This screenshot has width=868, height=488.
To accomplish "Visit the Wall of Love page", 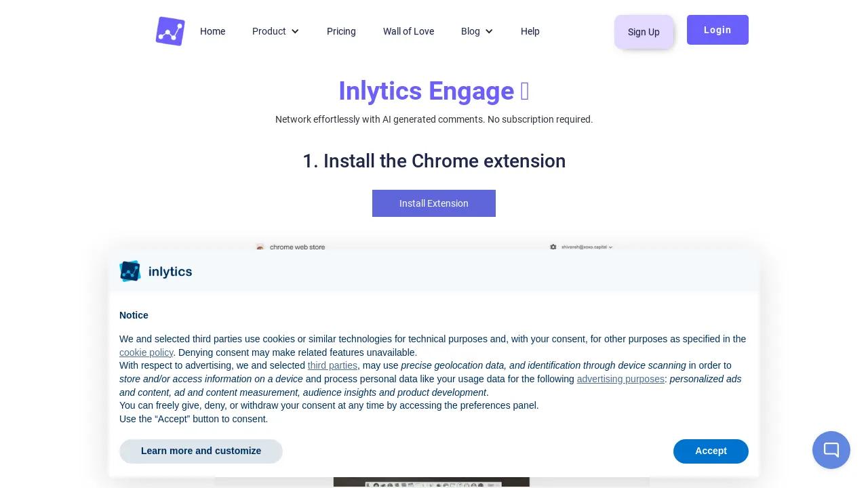I will pos(408,31).
